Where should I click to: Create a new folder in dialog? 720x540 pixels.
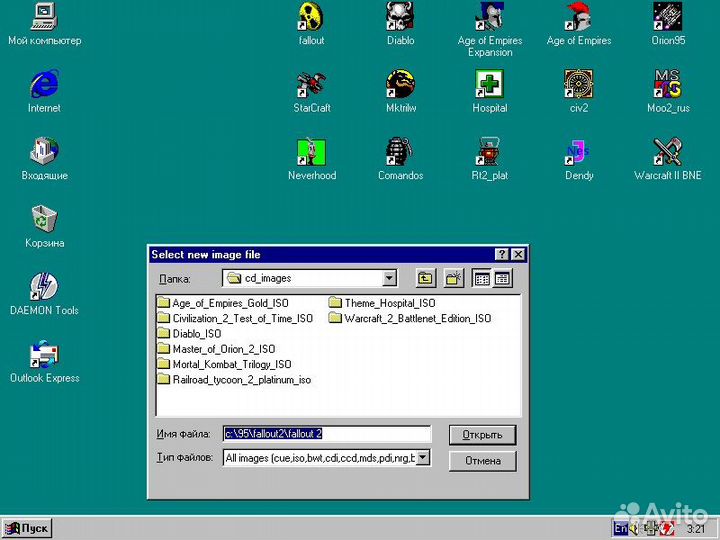(454, 278)
